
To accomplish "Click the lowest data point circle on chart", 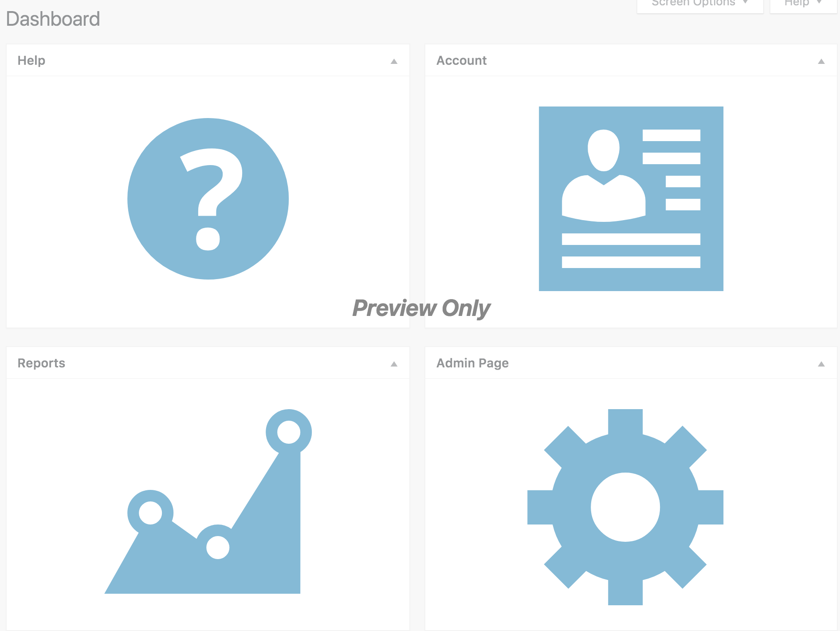I will point(218,547).
